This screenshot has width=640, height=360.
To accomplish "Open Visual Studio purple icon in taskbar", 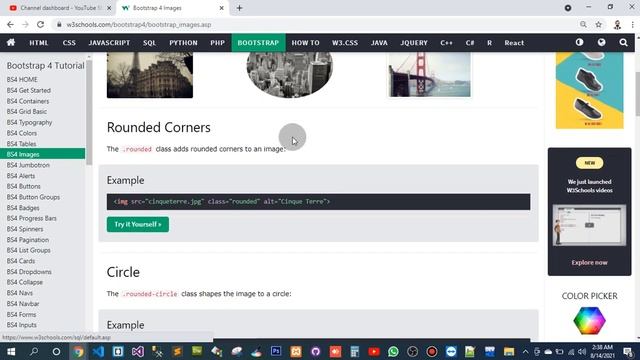I will click(x=138, y=351).
